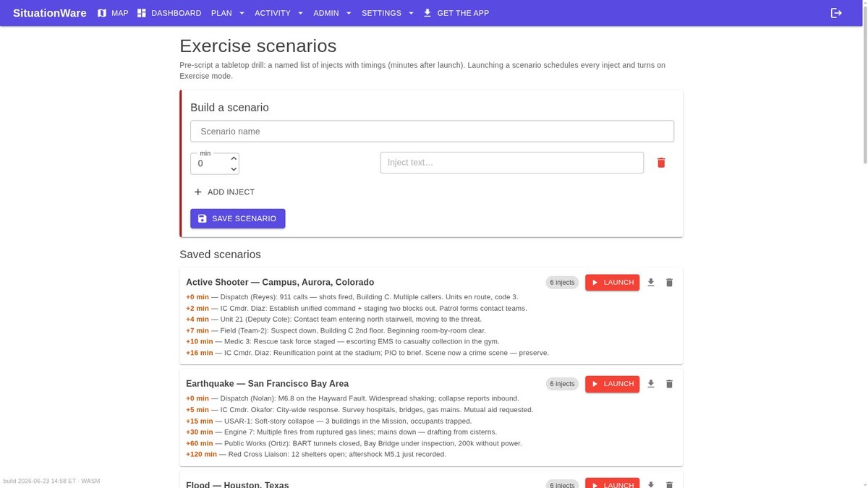This screenshot has height=488, width=868.
Task: Click the 'Unit 21 (Deputy Cole)' inject
Action: tap(333, 319)
